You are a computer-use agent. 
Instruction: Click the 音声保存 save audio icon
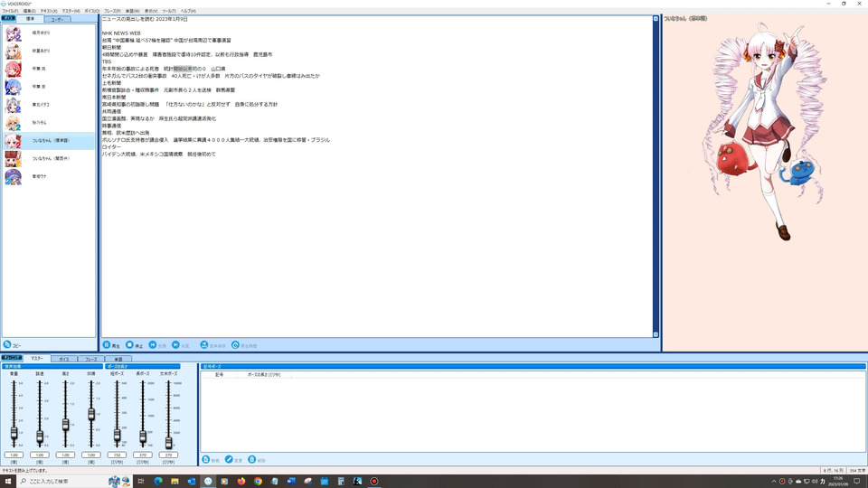203,344
